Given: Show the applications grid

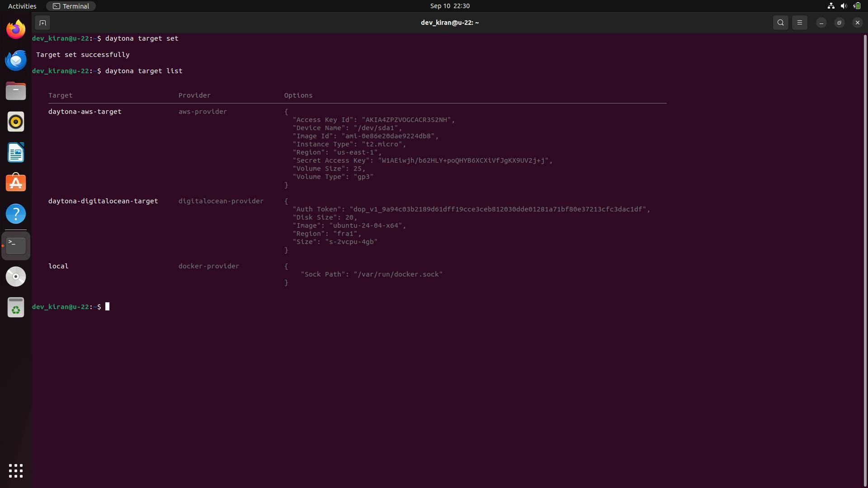Looking at the screenshot, I should (16, 470).
